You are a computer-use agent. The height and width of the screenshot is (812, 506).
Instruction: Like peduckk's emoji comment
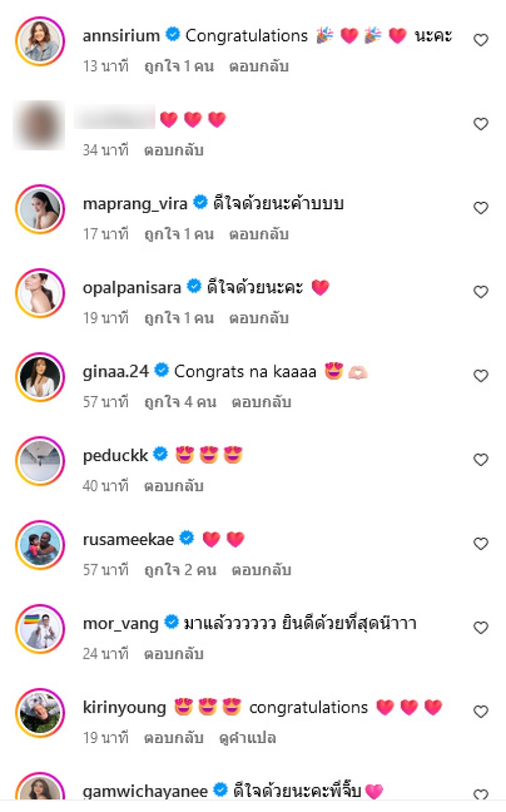pyautogui.click(x=481, y=460)
